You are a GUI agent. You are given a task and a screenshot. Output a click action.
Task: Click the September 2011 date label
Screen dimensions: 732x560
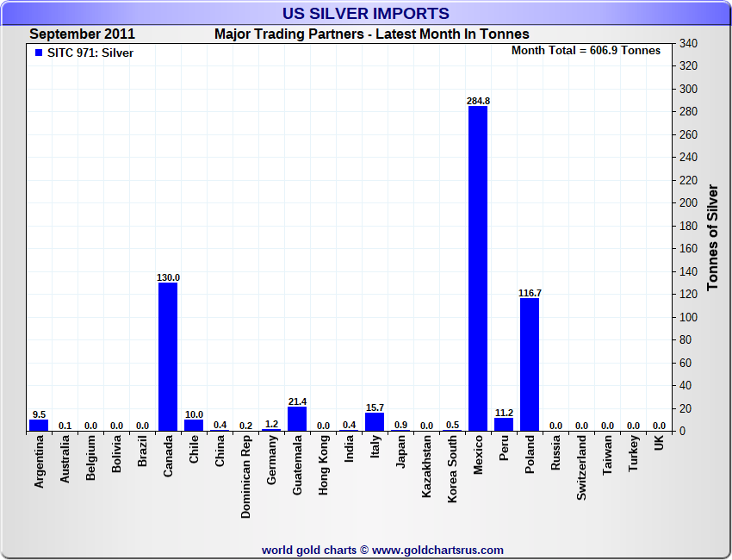(82, 34)
